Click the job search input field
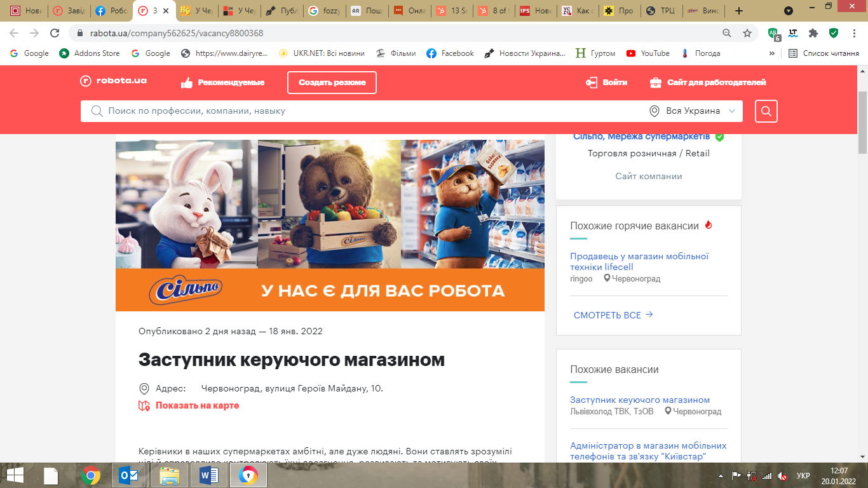868x488 pixels. 369,111
